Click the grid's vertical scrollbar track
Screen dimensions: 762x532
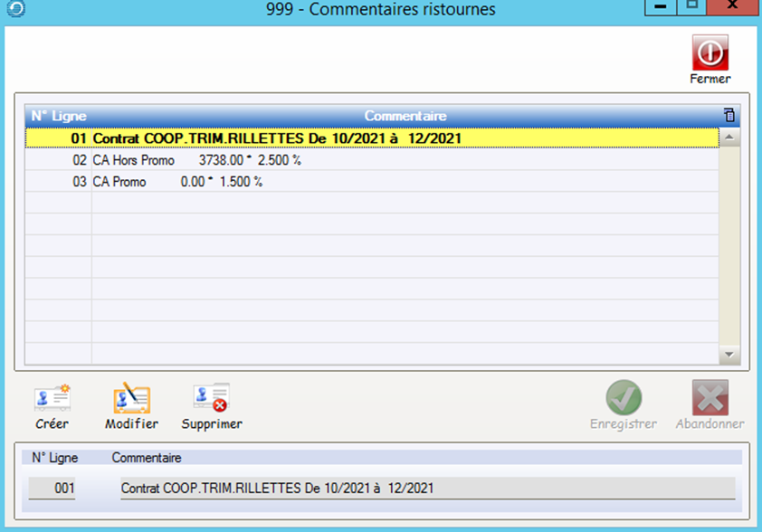729,244
